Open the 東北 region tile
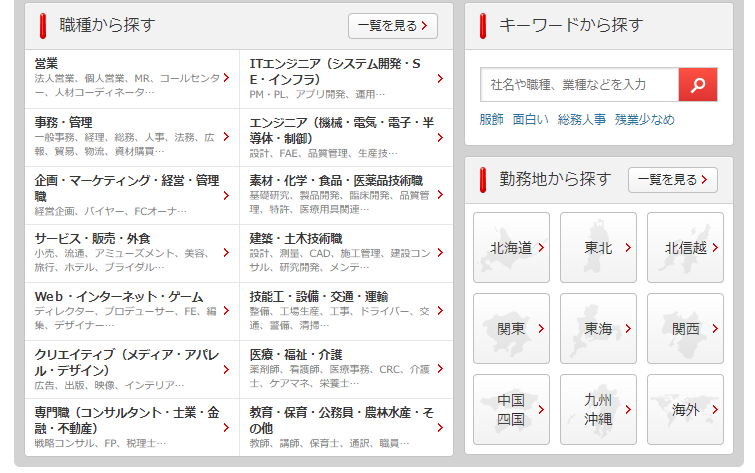The image size is (755, 473). click(599, 248)
